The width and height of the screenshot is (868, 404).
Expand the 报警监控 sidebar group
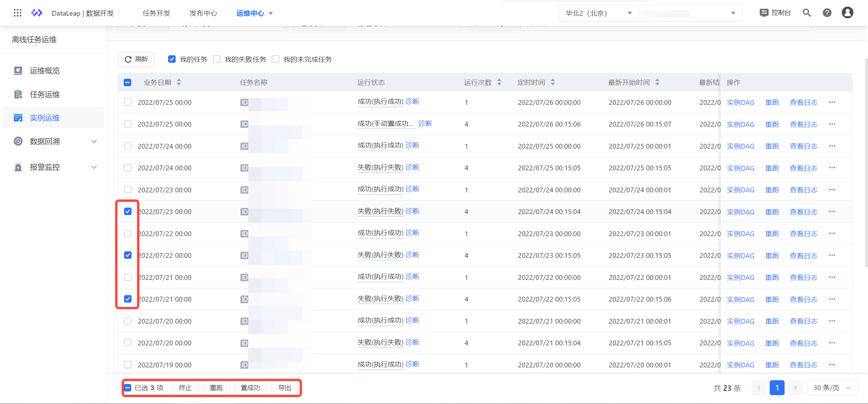(x=53, y=167)
